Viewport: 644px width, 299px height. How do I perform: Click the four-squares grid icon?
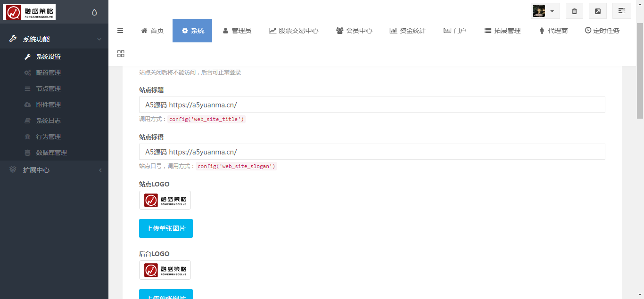click(121, 54)
